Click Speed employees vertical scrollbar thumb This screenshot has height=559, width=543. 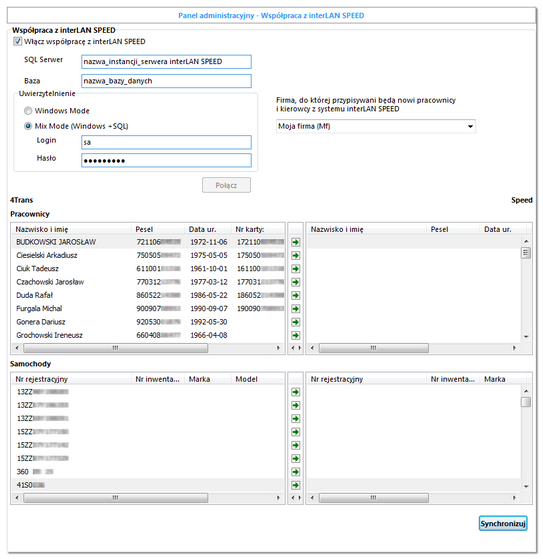tap(526, 253)
